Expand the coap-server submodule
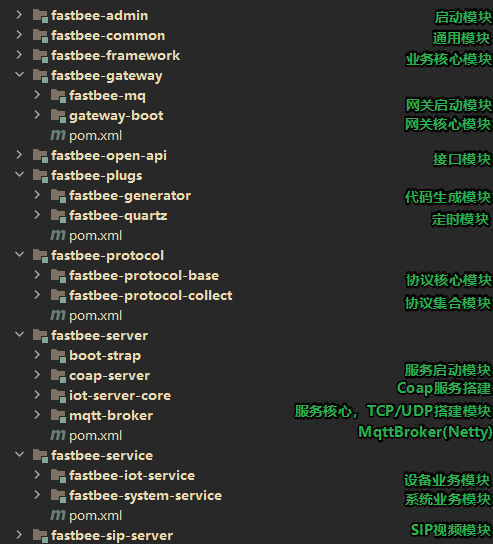The width and height of the screenshot is (493, 544). (37, 375)
